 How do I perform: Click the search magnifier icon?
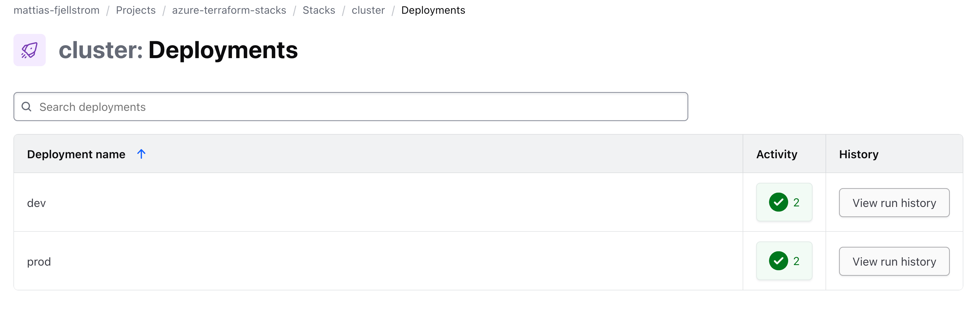[x=27, y=107]
